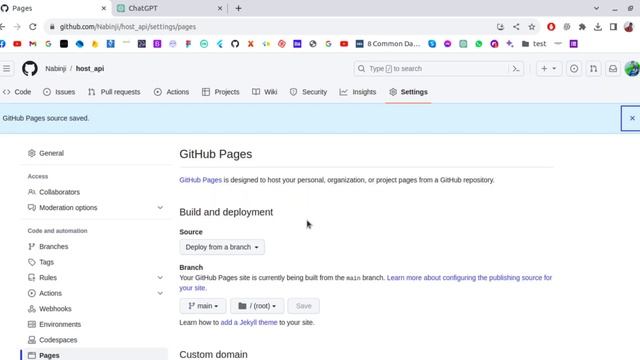Open 'Deploy from a branch' source dropdown
Screen dimensions: 640x360
(x=222, y=247)
